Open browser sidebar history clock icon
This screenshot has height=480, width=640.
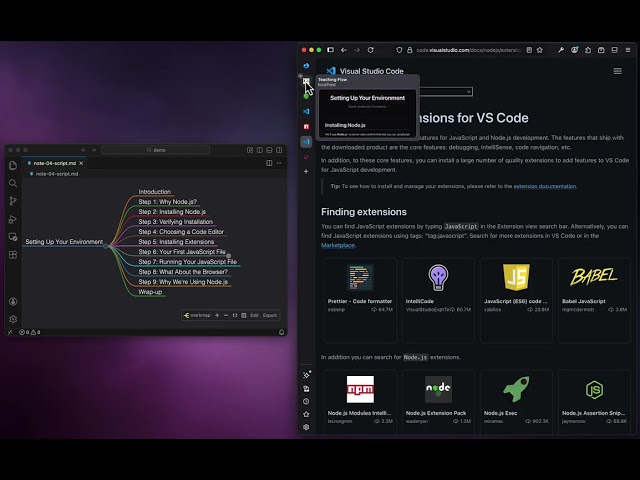(x=306, y=401)
